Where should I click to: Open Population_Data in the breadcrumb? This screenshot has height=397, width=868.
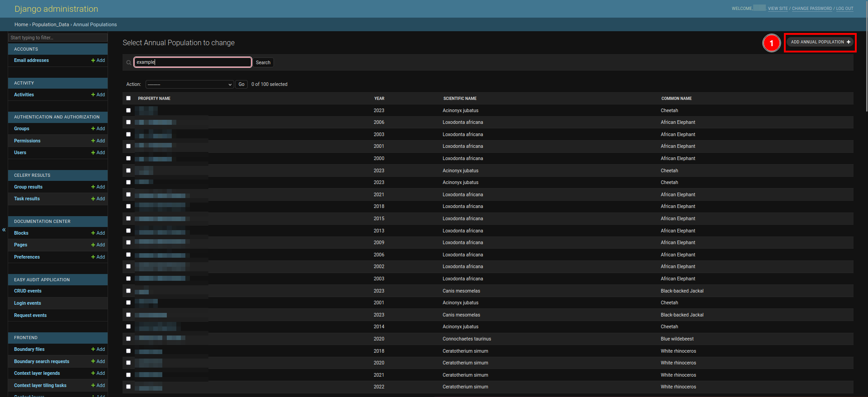[x=51, y=24]
